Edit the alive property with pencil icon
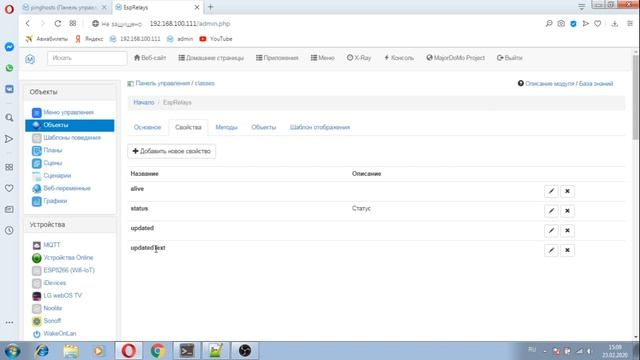This screenshot has width=640, height=360. click(551, 191)
